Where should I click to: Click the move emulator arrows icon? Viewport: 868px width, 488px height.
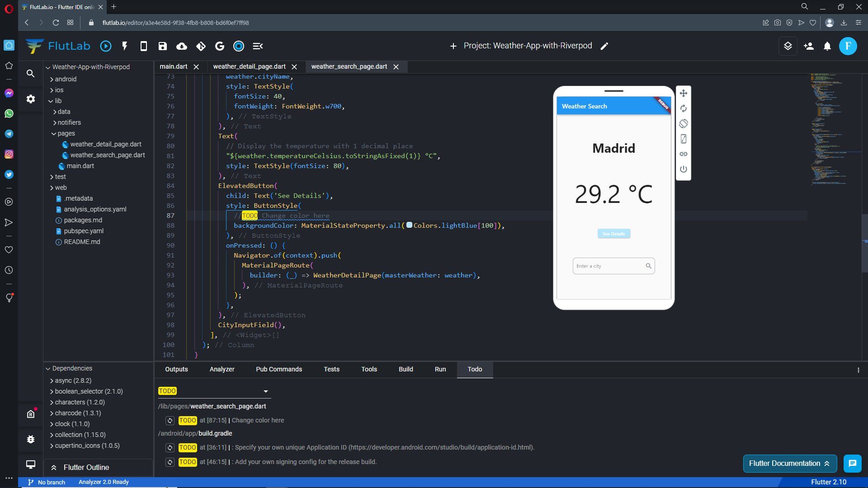684,93
